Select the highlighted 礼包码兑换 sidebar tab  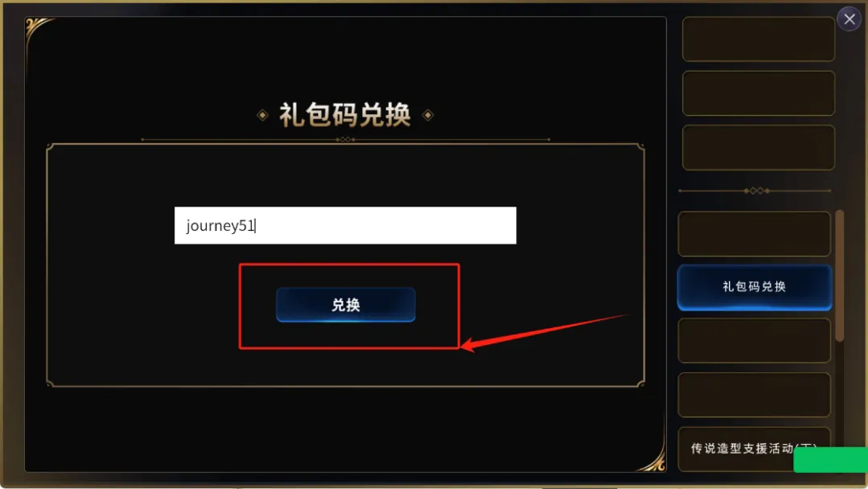tap(754, 287)
